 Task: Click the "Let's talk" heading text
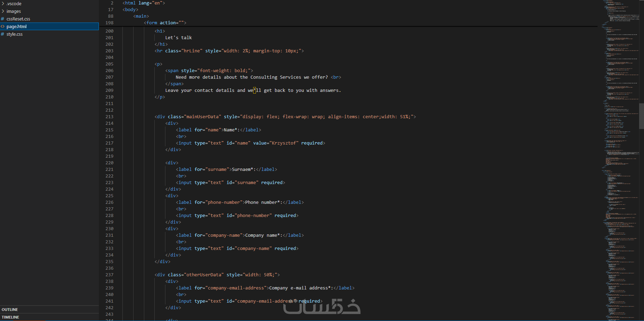pos(179,38)
